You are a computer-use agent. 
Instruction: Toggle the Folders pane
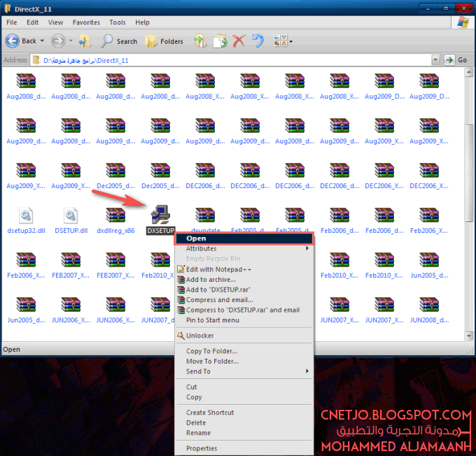(x=164, y=41)
